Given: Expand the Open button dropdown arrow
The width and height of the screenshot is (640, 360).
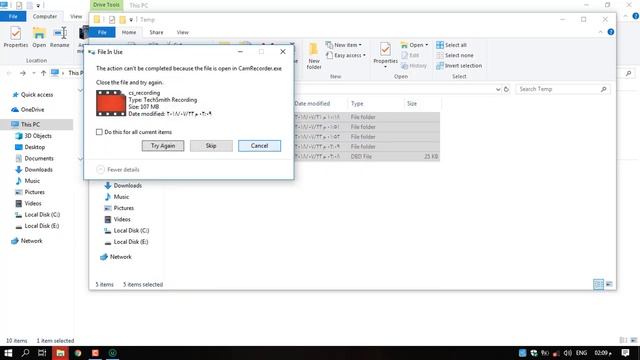Looking at the screenshot, I should point(427,45).
